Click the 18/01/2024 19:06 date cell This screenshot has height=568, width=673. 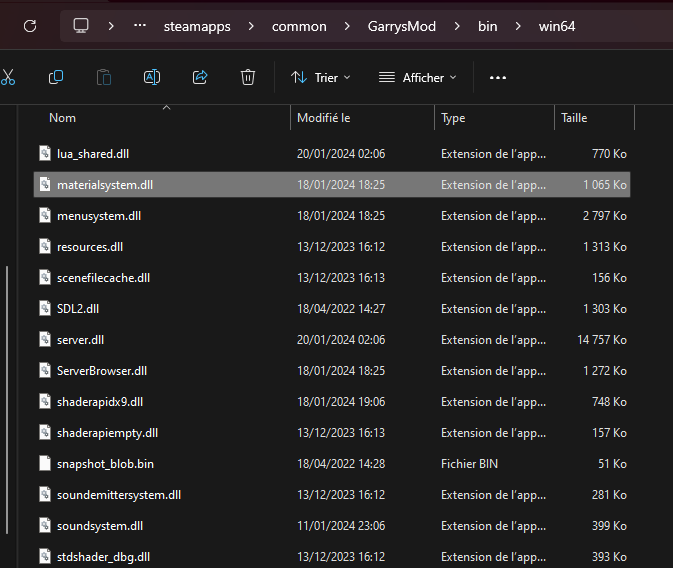pyautogui.click(x=341, y=402)
